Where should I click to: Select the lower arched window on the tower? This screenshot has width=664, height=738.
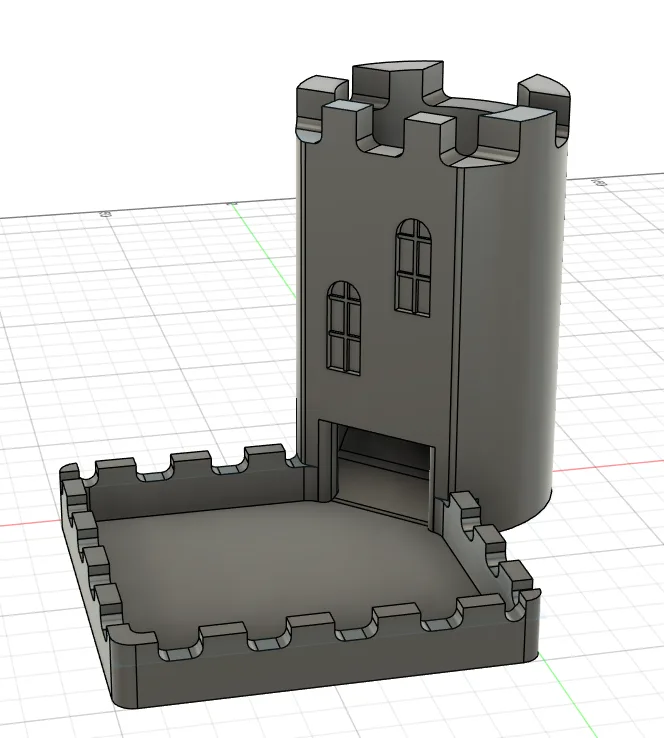[344, 328]
